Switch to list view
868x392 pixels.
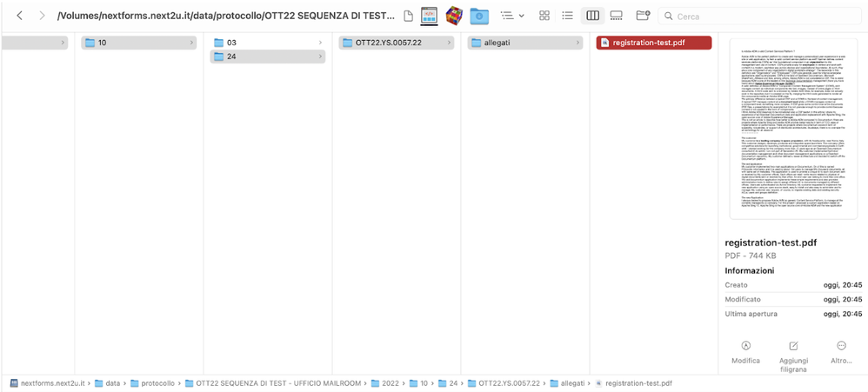click(x=568, y=16)
